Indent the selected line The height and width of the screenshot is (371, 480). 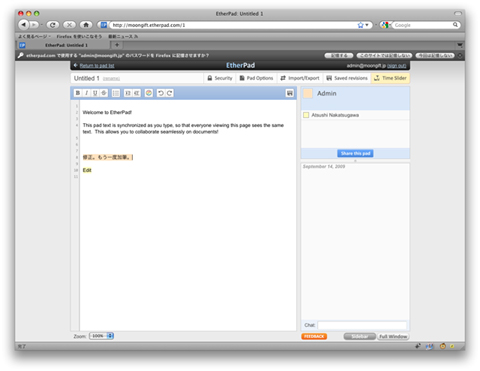coord(128,93)
